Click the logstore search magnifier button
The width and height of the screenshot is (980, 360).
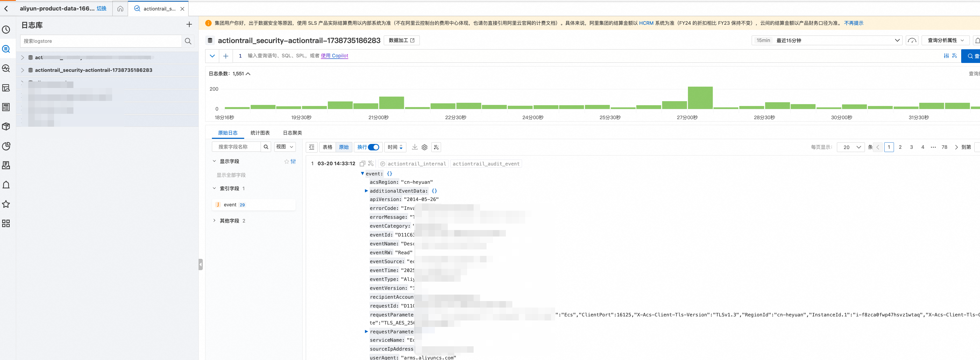pyautogui.click(x=188, y=41)
